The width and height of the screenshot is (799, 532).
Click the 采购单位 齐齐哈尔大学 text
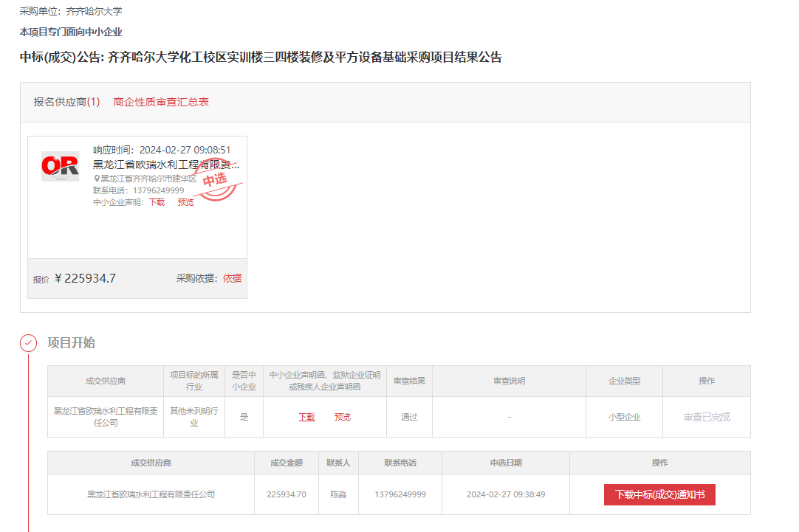[x=71, y=12]
